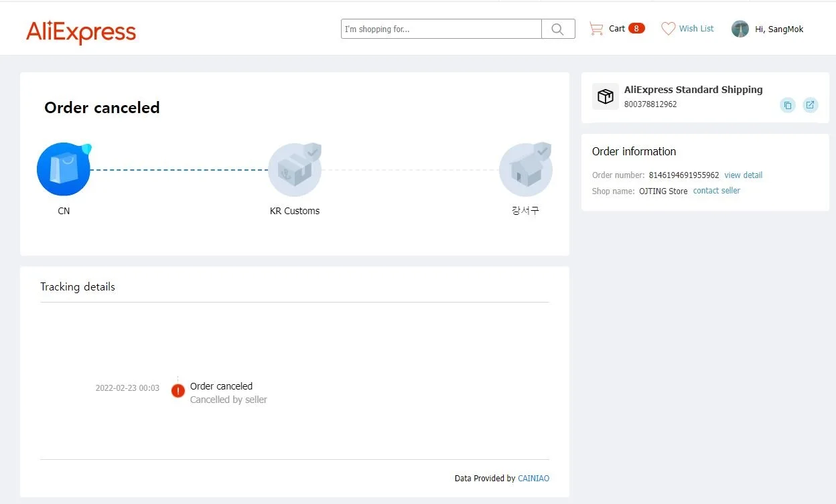Click the Wish List heart icon
The image size is (836, 504).
[x=668, y=29]
